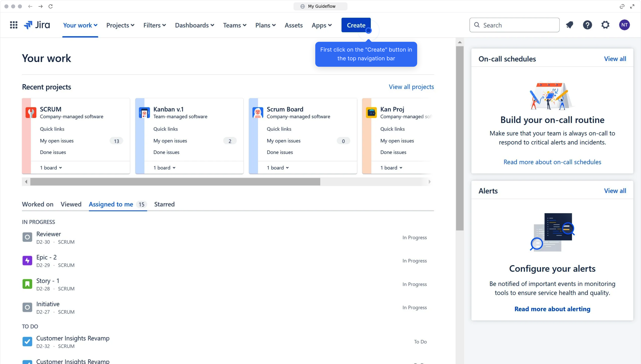Screen dimensions: 641x364
Task: Switch to the Starred tab
Action: 164,204
